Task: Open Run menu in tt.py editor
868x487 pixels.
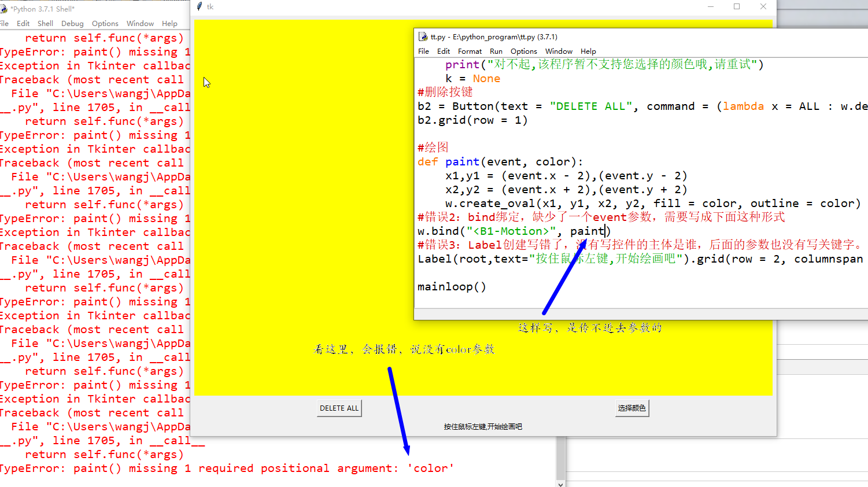Action: point(496,51)
